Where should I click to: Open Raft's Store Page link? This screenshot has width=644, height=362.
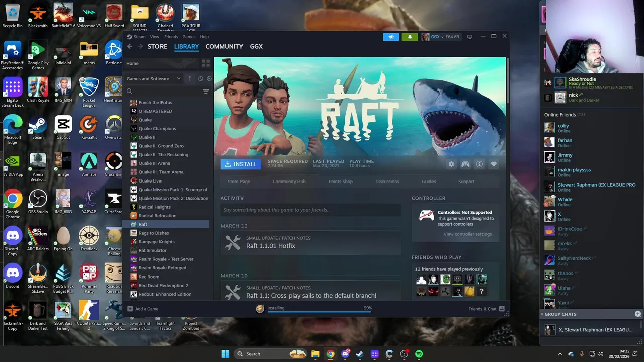click(239, 182)
